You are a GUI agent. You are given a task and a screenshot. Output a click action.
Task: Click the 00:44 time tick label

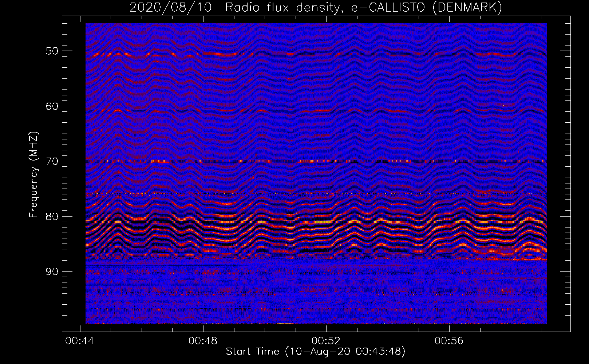tap(80, 341)
